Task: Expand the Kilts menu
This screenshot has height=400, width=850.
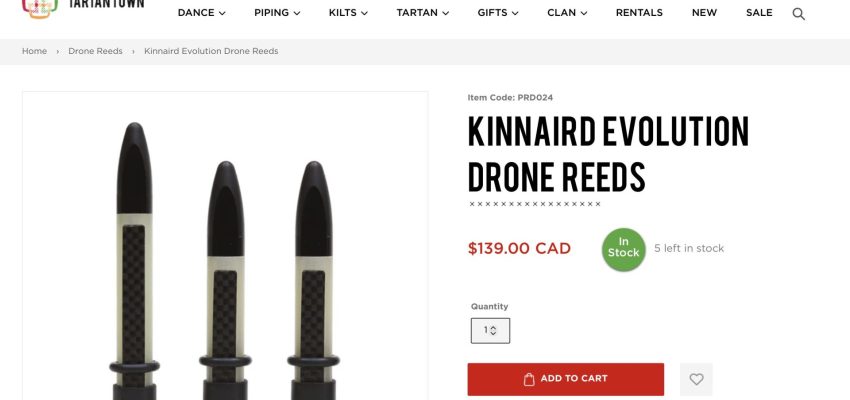Action: [348, 13]
